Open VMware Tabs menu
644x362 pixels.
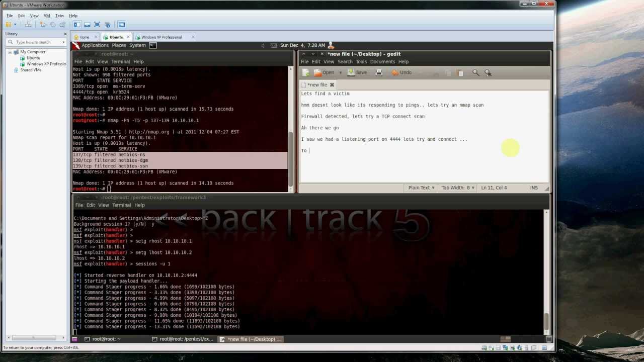click(x=59, y=16)
